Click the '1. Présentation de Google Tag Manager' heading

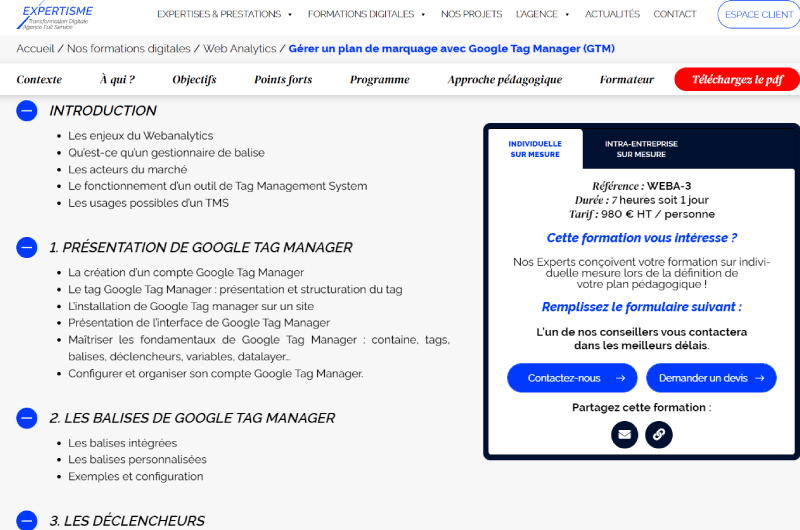(201, 247)
